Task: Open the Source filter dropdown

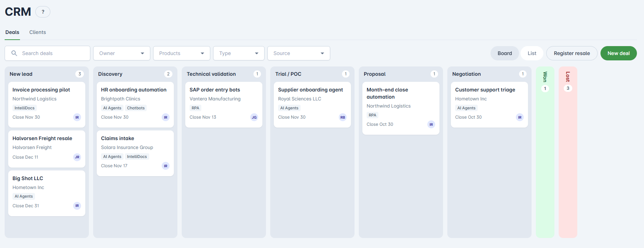Action: pyautogui.click(x=299, y=53)
